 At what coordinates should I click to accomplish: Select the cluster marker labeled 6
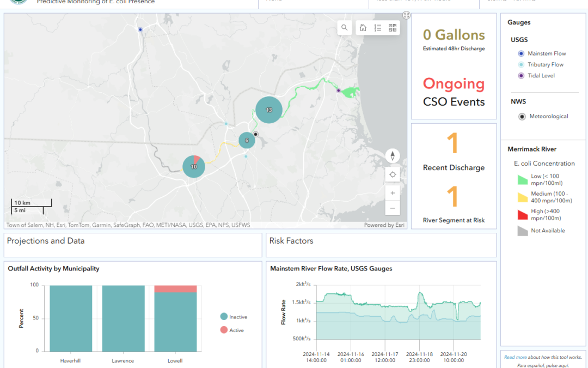point(247,140)
